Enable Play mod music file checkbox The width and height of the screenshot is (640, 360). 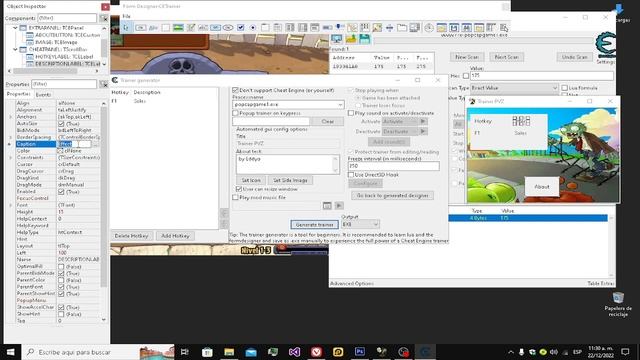[236, 197]
